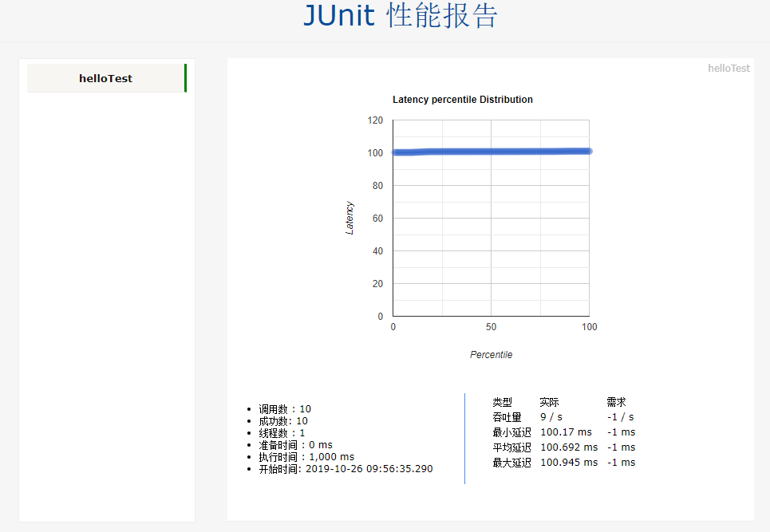Click the 平均延迟 row label
The image size is (770, 532).
(511, 447)
